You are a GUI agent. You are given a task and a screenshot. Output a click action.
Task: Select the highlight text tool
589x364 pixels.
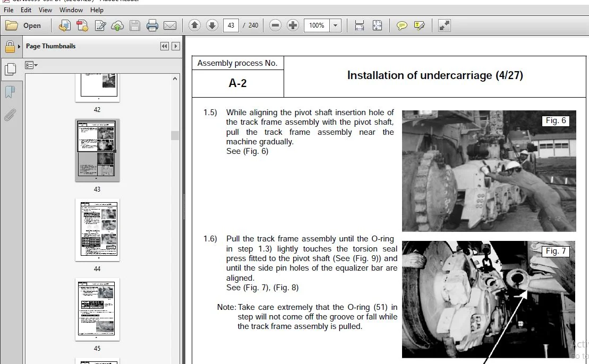[419, 25]
